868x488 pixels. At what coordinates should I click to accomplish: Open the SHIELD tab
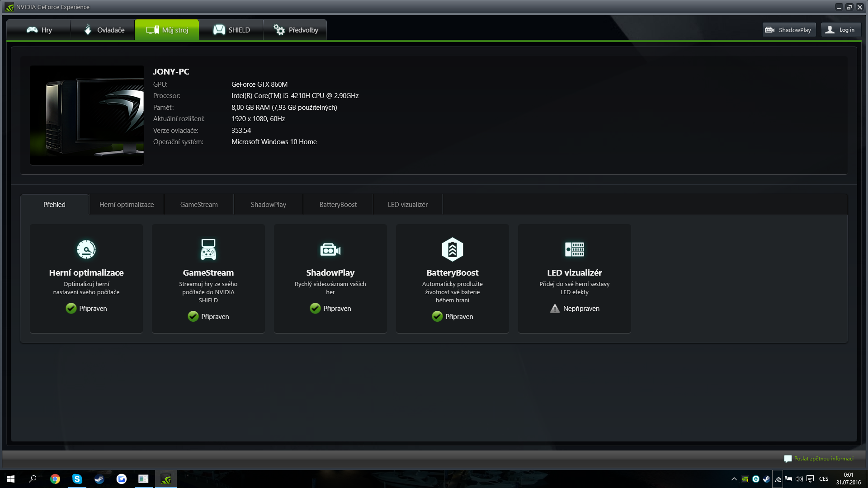231,30
